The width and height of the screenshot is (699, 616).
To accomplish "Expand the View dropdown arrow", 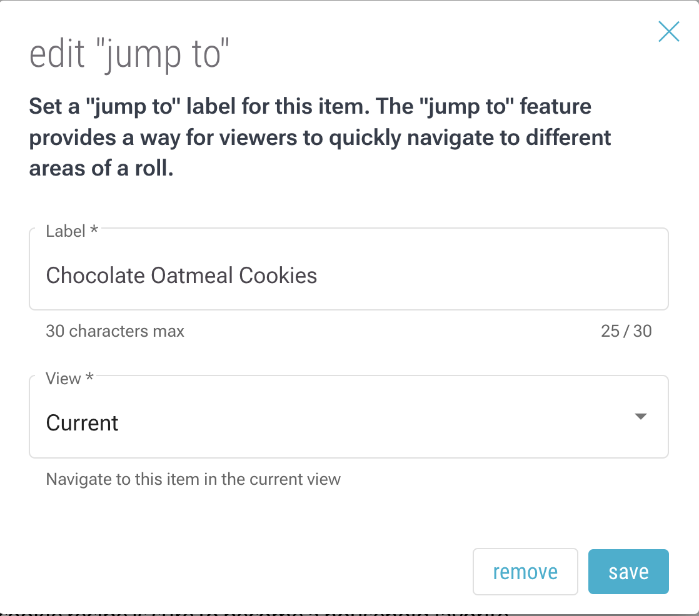I will [640, 417].
